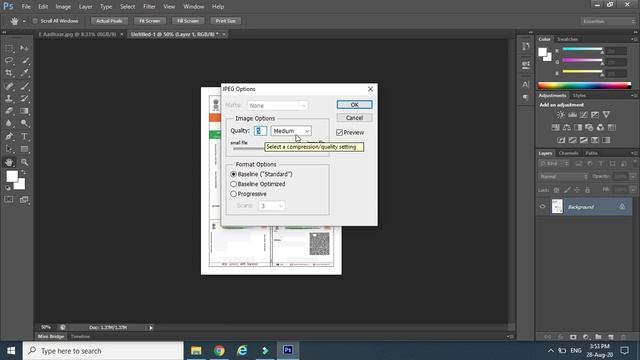Select the Lasso tool
The width and height of the screenshot is (640, 360).
pyautogui.click(x=9, y=60)
